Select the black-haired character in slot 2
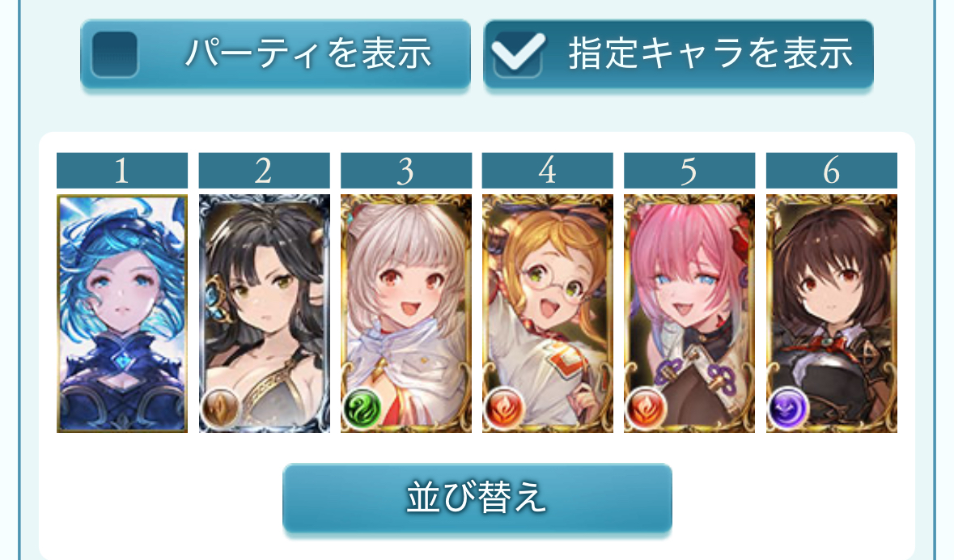 point(264,313)
